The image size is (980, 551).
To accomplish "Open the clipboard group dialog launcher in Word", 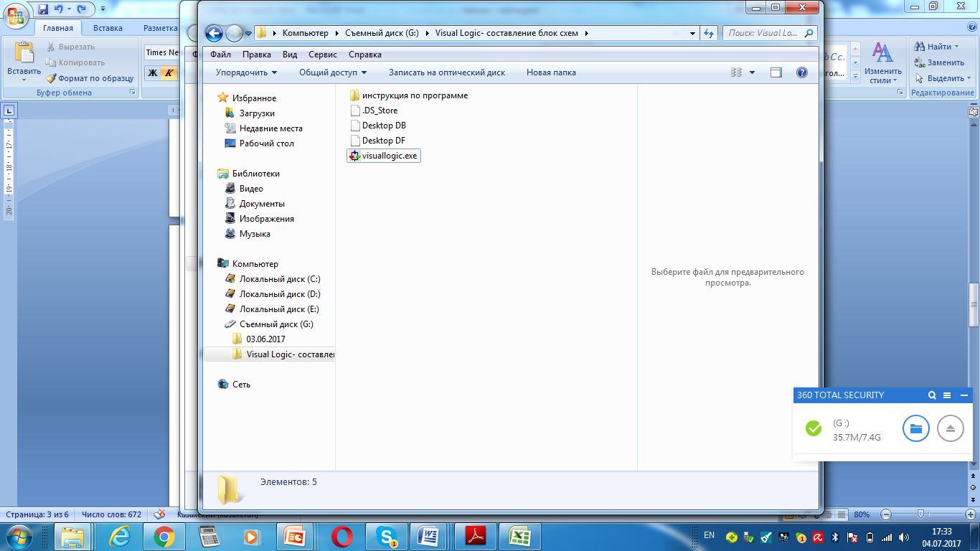I will point(132,93).
